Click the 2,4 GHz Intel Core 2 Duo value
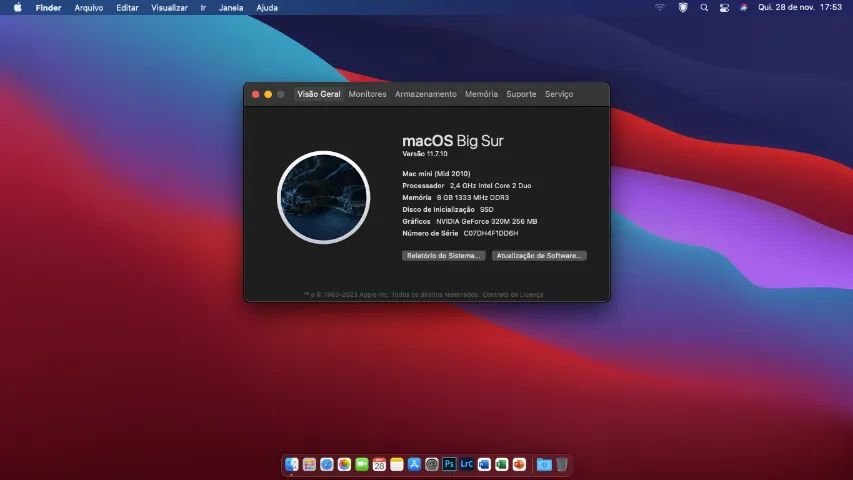The height and width of the screenshot is (480, 853). click(491, 186)
